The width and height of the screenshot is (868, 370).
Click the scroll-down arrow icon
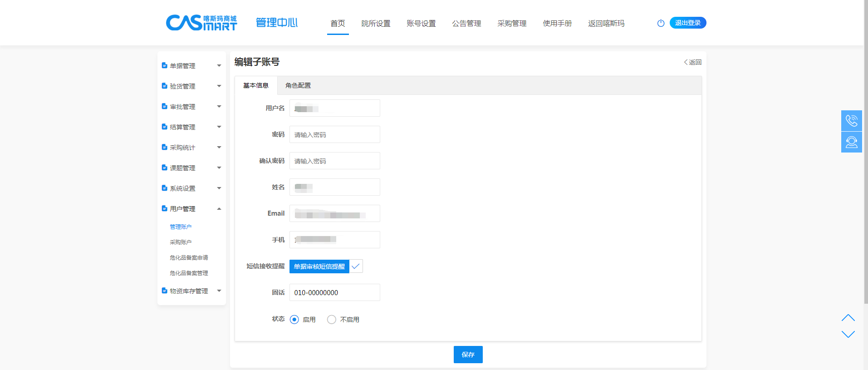coord(848,334)
